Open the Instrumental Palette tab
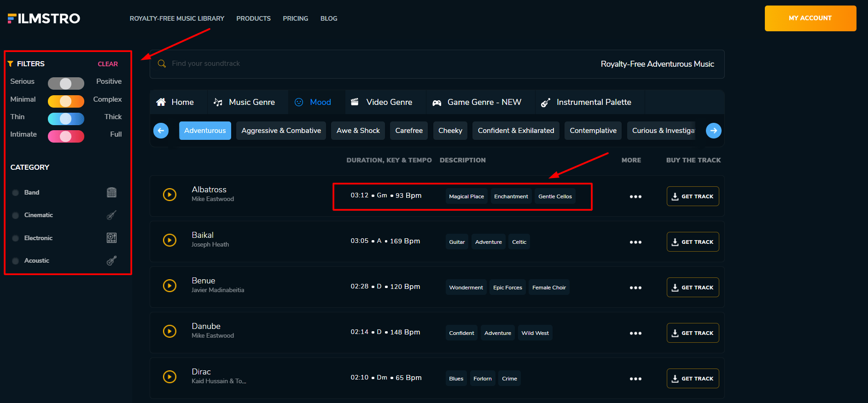 [x=586, y=102]
